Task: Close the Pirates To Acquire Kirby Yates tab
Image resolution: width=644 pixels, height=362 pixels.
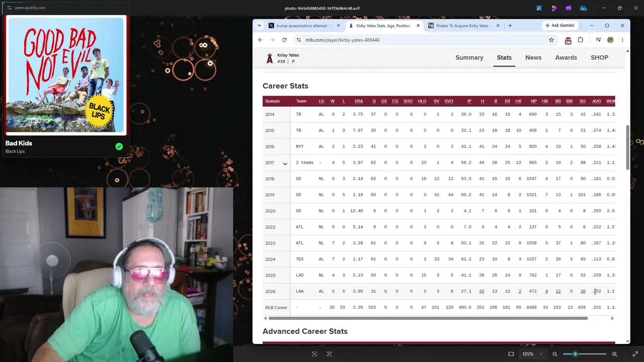Action: 498,26
